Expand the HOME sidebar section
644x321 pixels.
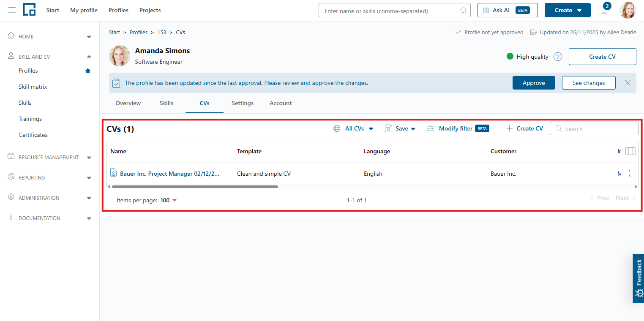[x=50, y=37]
